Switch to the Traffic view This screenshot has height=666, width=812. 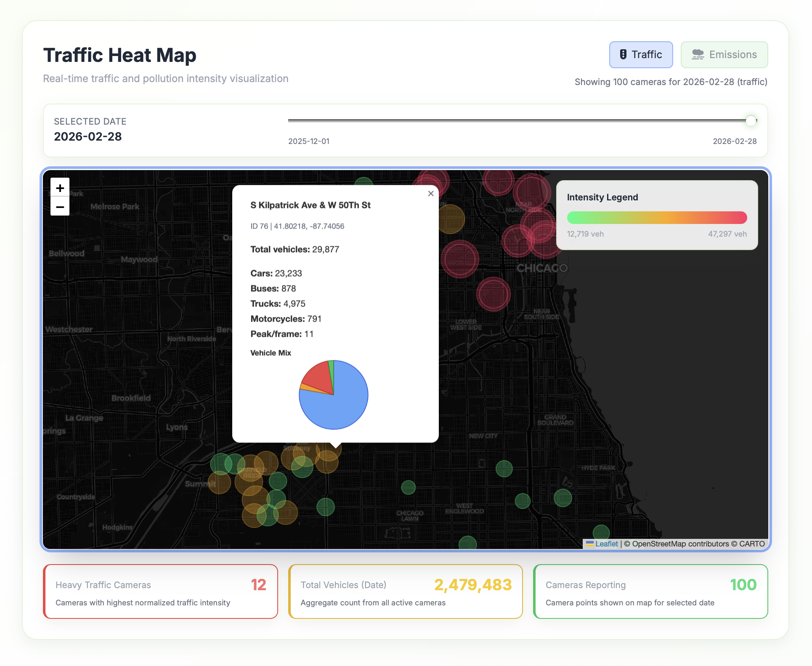[641, 55]
